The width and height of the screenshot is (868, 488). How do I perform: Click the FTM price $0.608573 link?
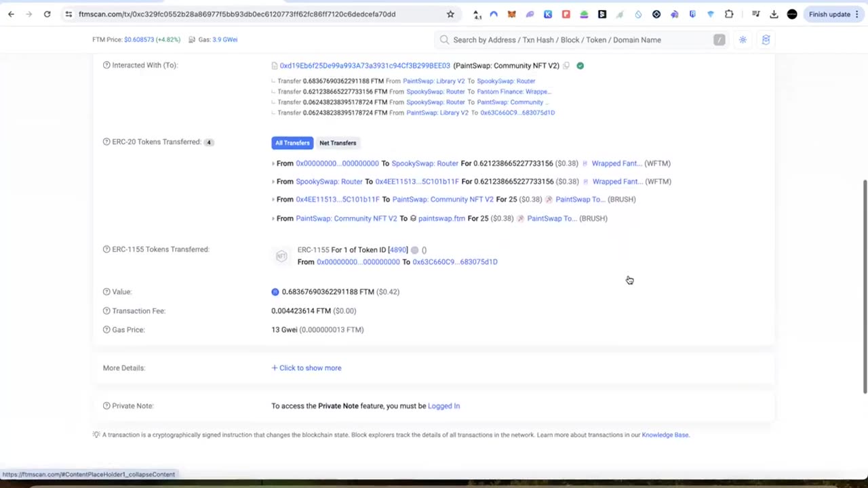[x=138, y=40]
